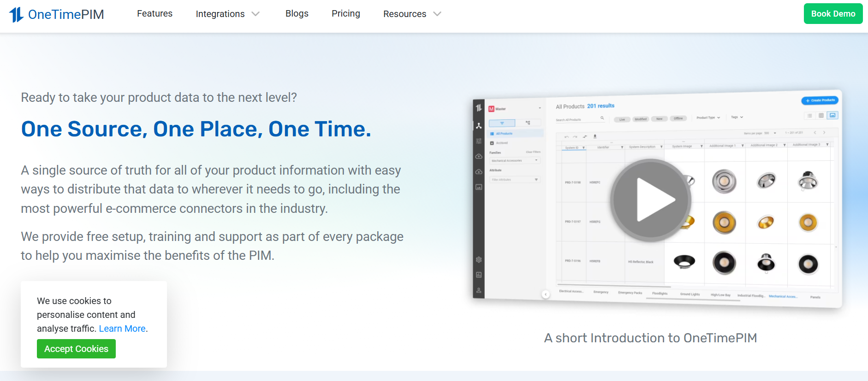Follow the Learn More cookies link
Screen dimensions: 868x381
coord(122,328)
